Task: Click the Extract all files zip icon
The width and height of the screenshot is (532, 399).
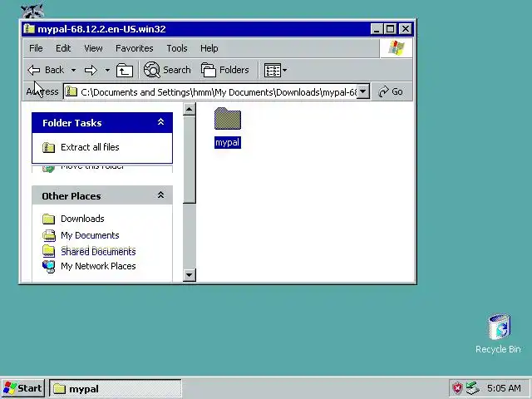Action: (48, 148)
